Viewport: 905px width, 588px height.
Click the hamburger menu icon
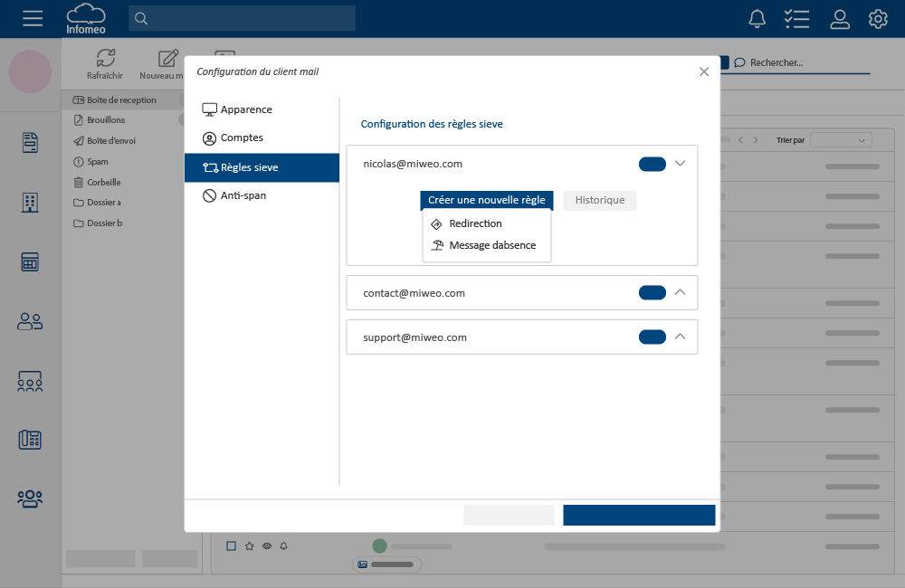pos(33,19)
